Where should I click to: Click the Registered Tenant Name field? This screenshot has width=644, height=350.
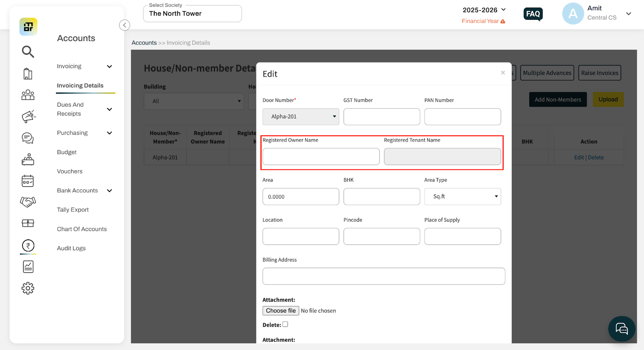click(x=442, y=156)
